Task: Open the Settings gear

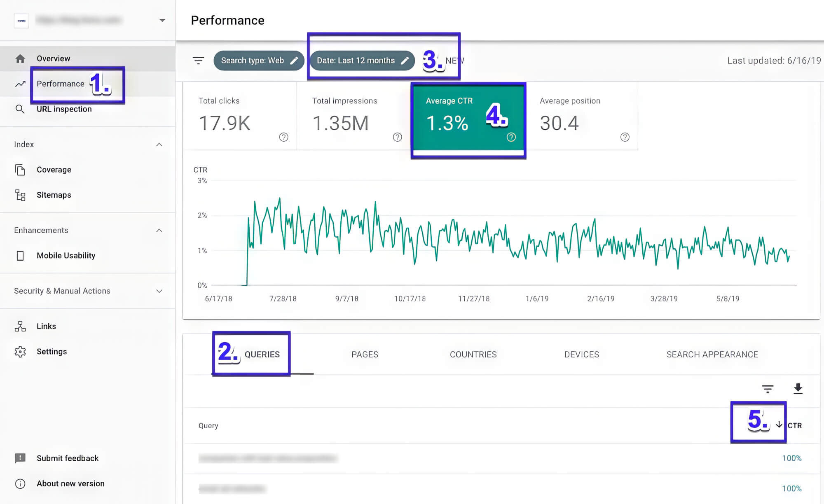Action: point(20,351)
